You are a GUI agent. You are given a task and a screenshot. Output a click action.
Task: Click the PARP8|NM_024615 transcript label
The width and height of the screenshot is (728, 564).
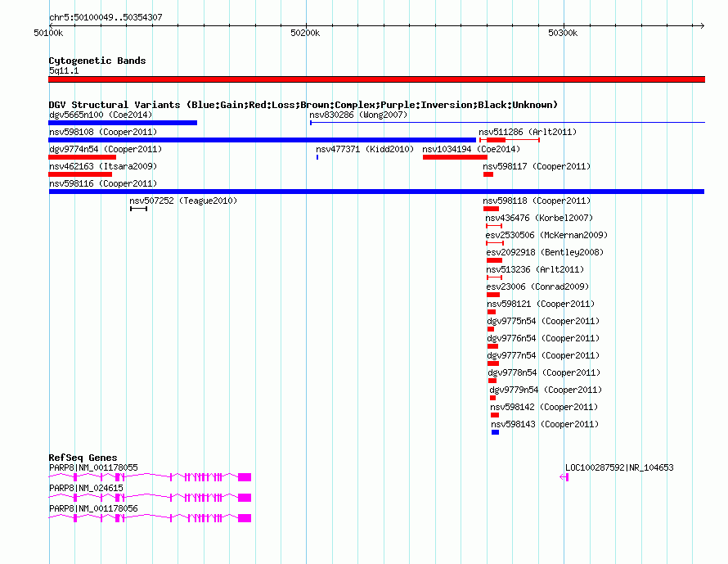[x=86, y=488]
